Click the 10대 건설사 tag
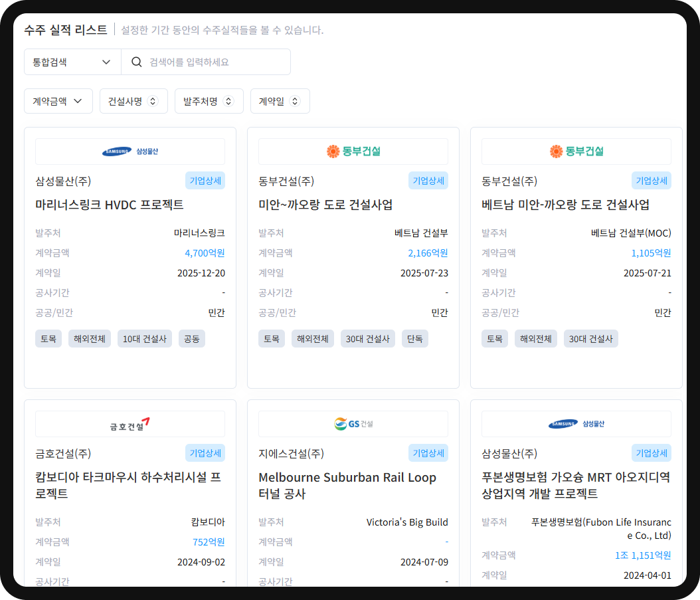700x600 pixels. coord(145,339)
